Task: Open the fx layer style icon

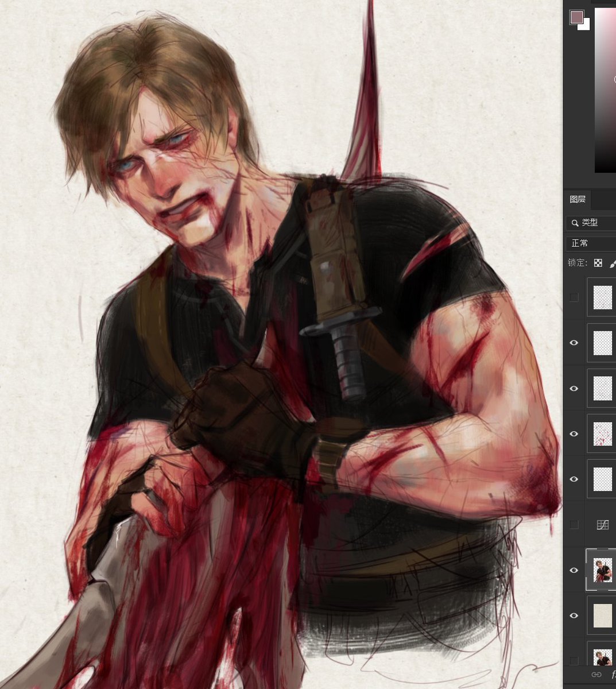Action: pyautogui.click(x=613, y=675)
